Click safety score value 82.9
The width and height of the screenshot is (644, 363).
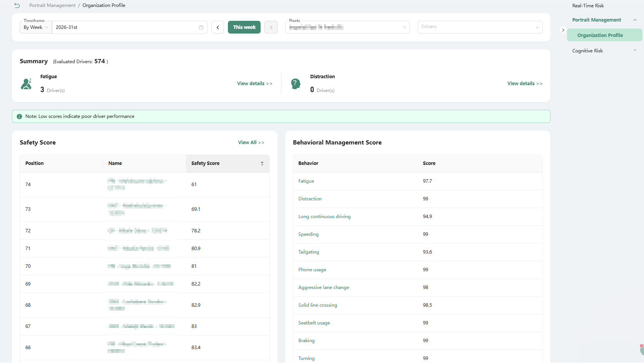(x=196, y=305)
